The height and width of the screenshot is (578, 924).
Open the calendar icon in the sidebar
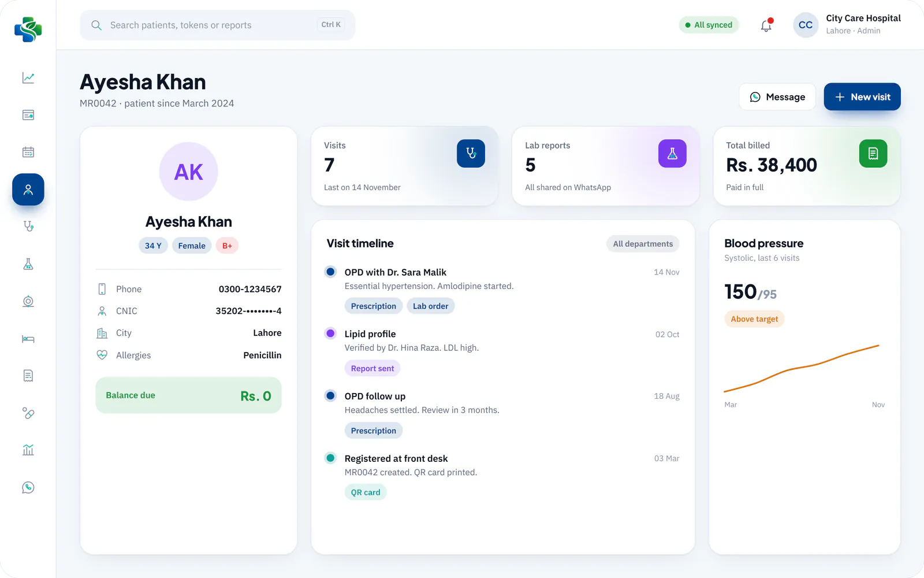click(28, 152)
